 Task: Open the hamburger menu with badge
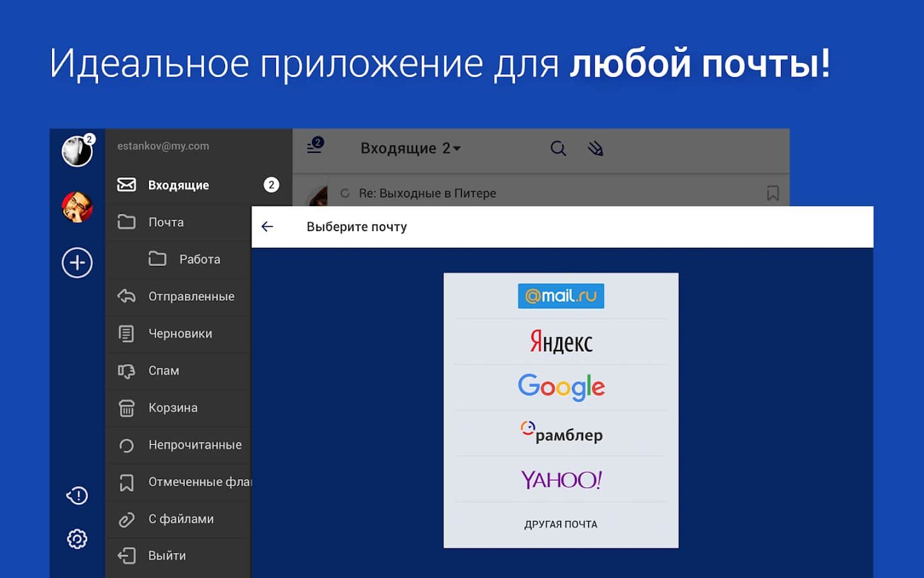tap(314, 146)
